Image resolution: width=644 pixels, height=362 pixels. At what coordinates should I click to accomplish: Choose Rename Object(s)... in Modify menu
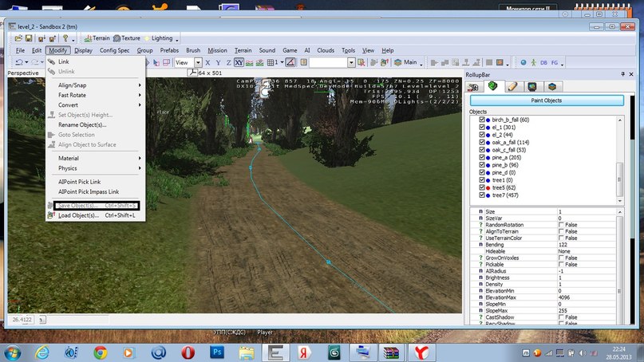[x=95, y=124]
